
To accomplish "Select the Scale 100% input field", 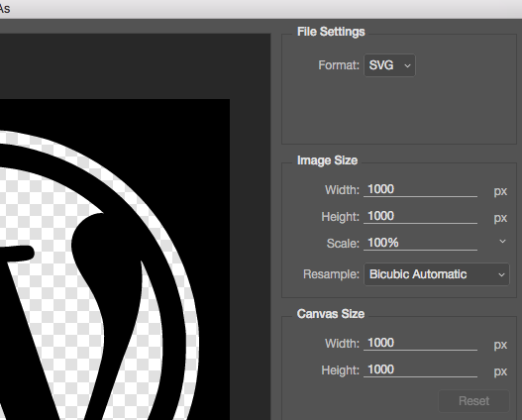I will (x=420, y=244).
